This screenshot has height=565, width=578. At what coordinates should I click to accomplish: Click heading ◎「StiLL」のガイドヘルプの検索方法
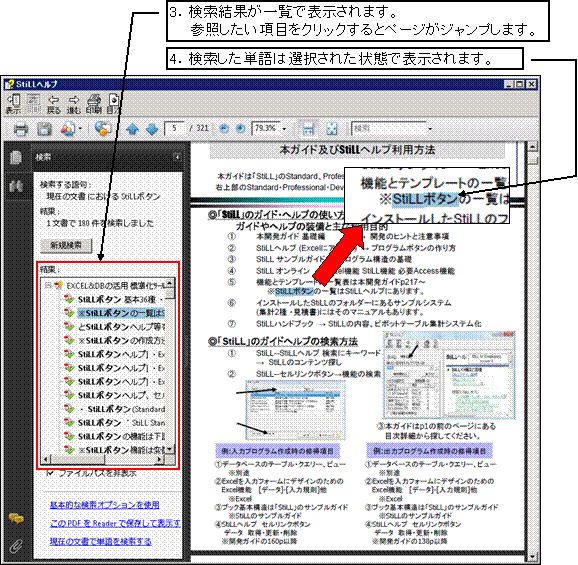pyautogui.click(x=283, y=342)
